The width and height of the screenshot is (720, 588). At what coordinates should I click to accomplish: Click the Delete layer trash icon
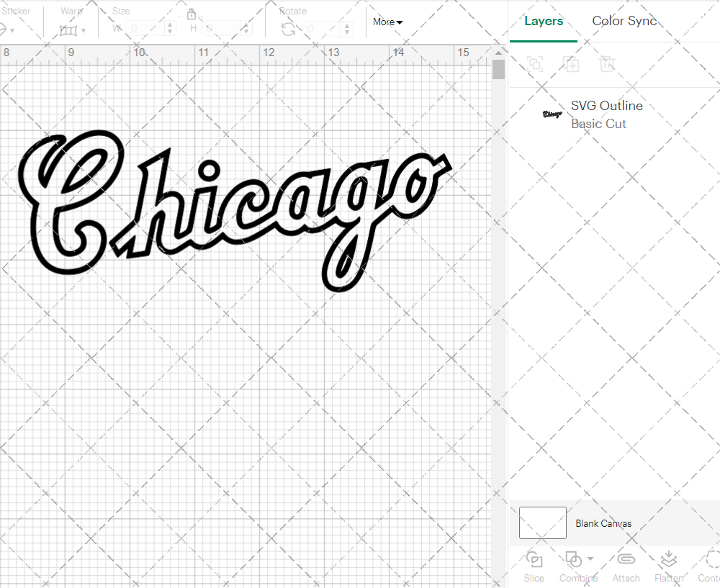(606, 64)
